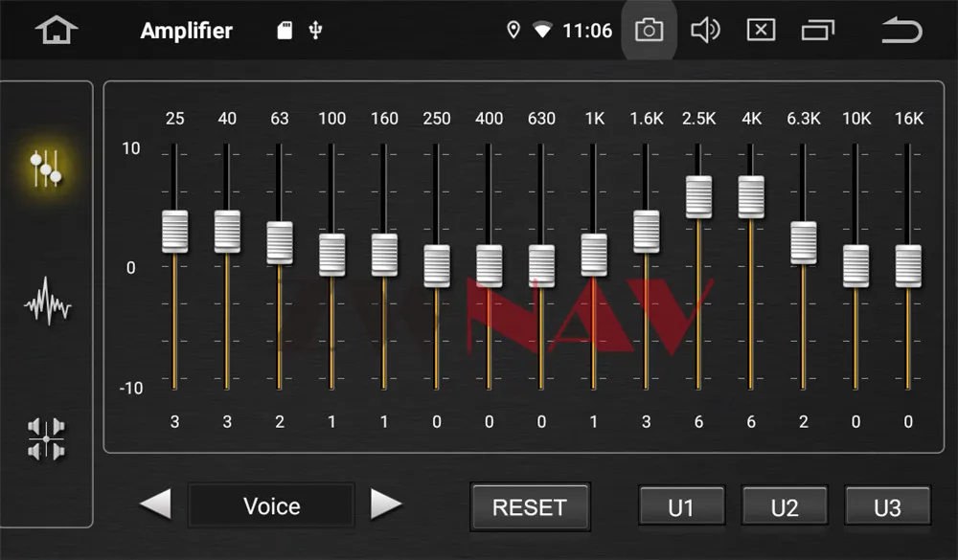This screenshot has height=560, width=958.
Task: Select the U1 user preset
Action: coord(681,506)
